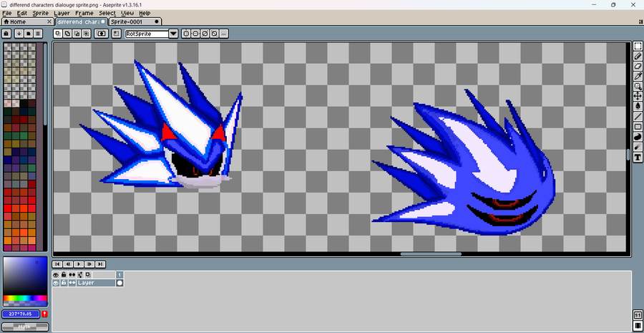644x333 pixels.
Task: Go to the previous frame
Action: (x=68, y=264)
